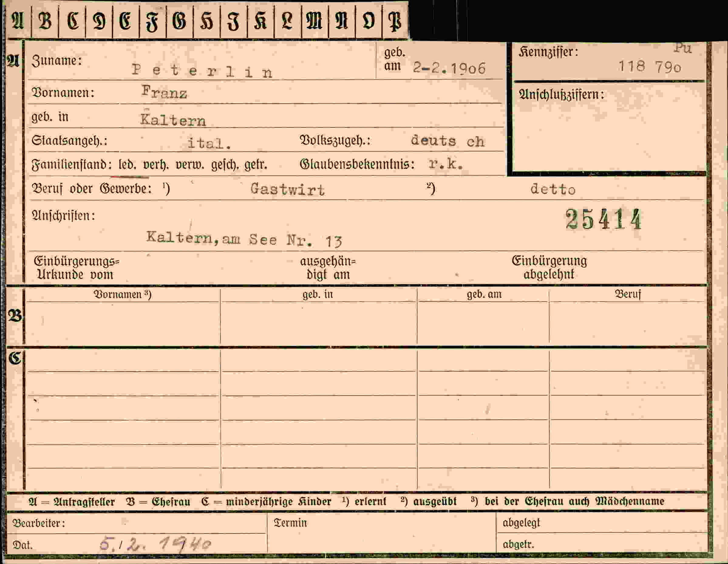
Task: Click the typed religion 'r.k.'
Action: coord(446,164)
